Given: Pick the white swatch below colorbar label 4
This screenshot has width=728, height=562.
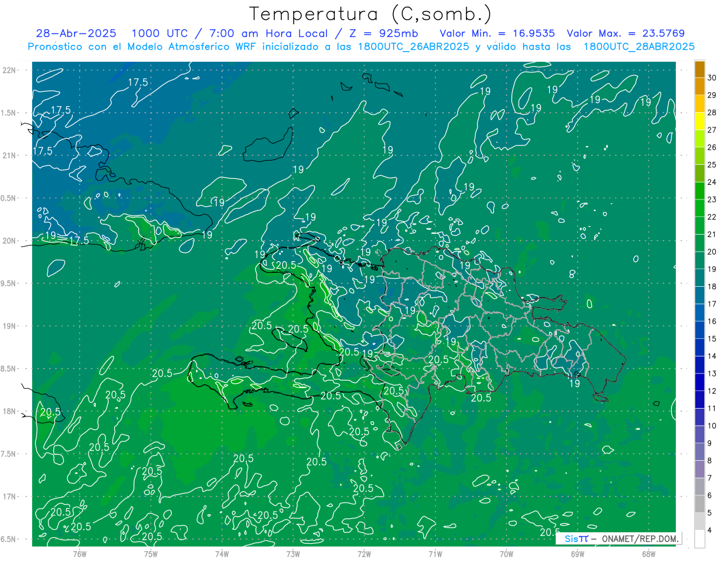Looking at the screenshot, I should coord(699,539).
